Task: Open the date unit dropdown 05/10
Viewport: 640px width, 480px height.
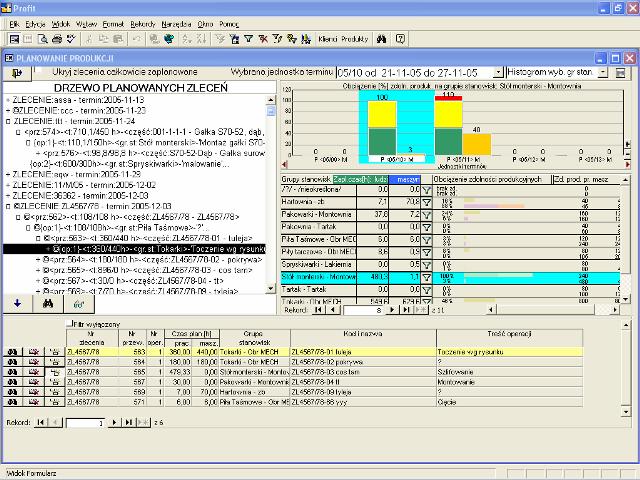Action: [498, 73]
